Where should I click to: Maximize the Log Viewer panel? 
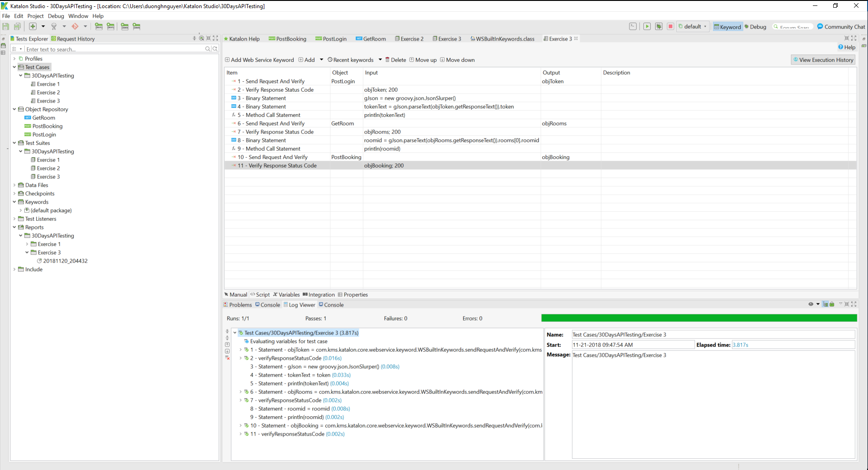point(854,304)
